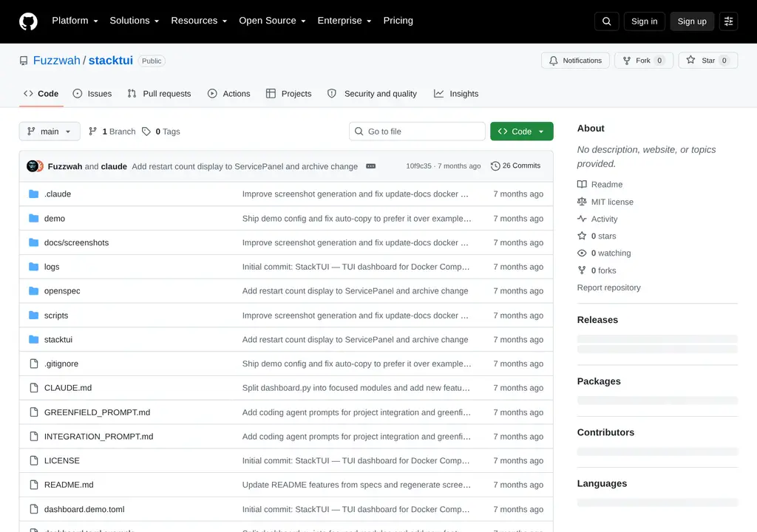Open INTEGRATION_PROMPT.md file

click(99, 437)
